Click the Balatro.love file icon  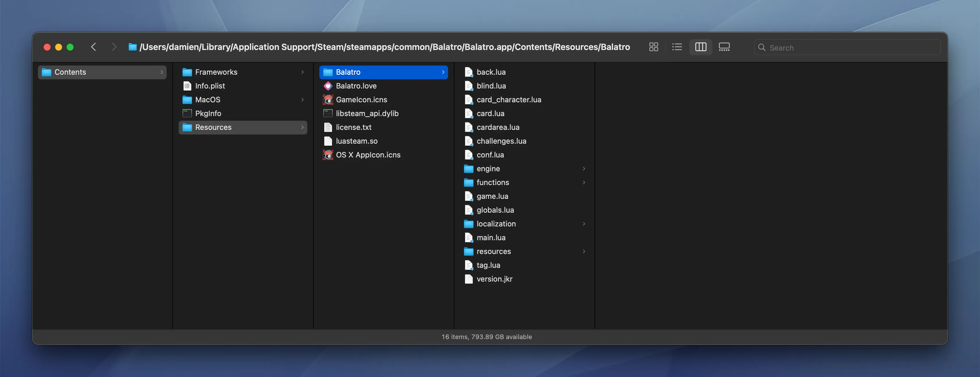(327, 86)
